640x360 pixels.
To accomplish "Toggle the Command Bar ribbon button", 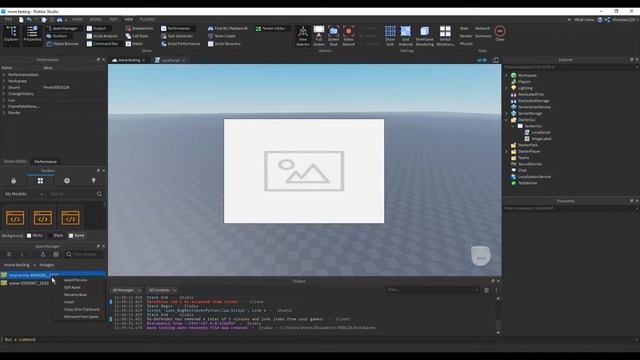I will click(102, 44).
